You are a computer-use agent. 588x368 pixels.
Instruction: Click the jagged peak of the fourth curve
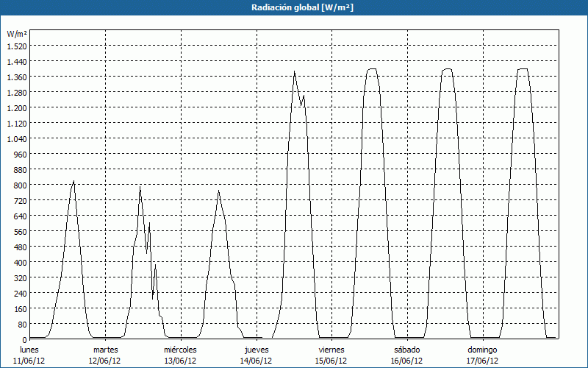(295, 72)
